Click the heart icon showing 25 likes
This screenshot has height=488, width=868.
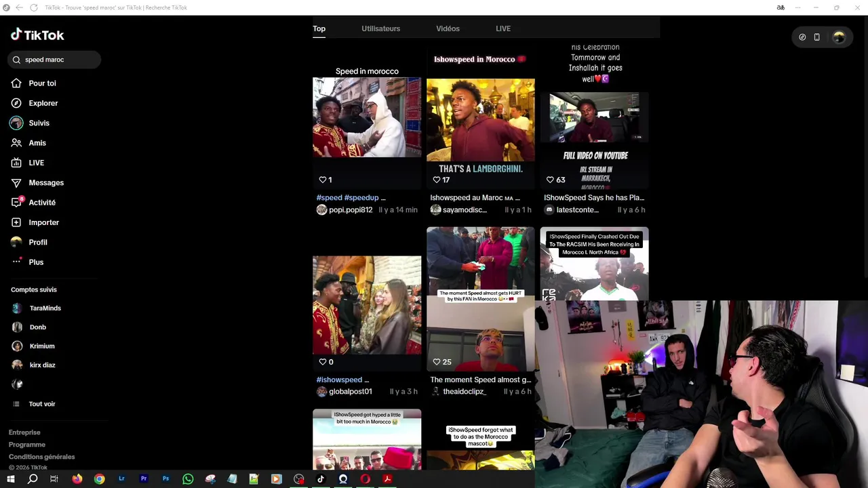click(x=437, y=362)
